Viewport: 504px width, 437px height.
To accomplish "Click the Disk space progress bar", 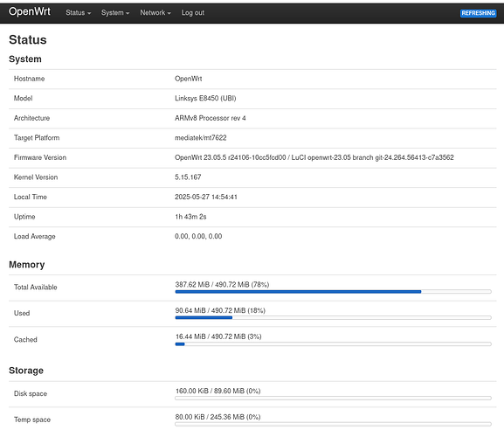I will point(333,398).
